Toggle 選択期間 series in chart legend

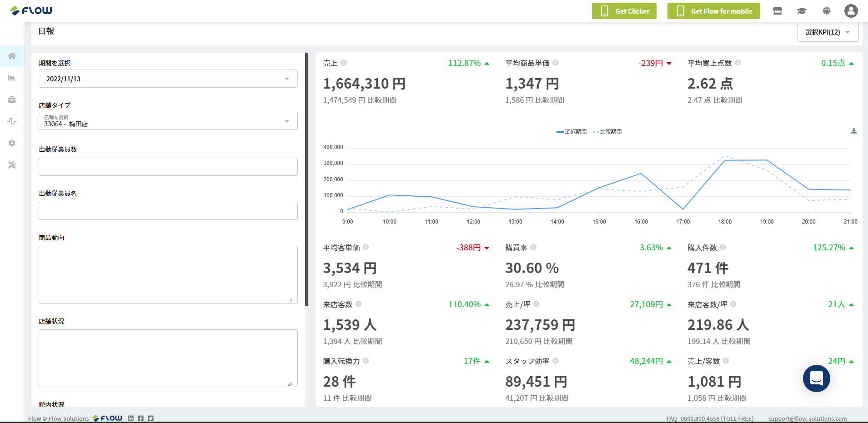[572, 132]
